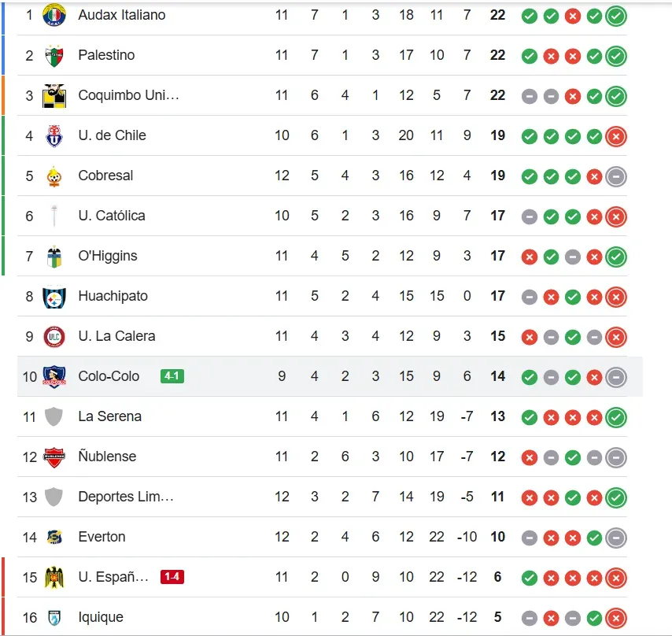Select the La Serena team name
This screenshot has height=636, width=672.
(x=109, y=416)
